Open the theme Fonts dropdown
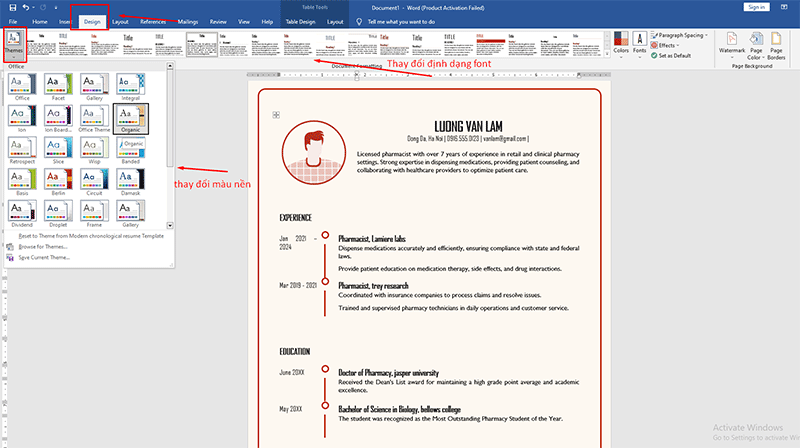The image size is (800, 448). [639, 44]
